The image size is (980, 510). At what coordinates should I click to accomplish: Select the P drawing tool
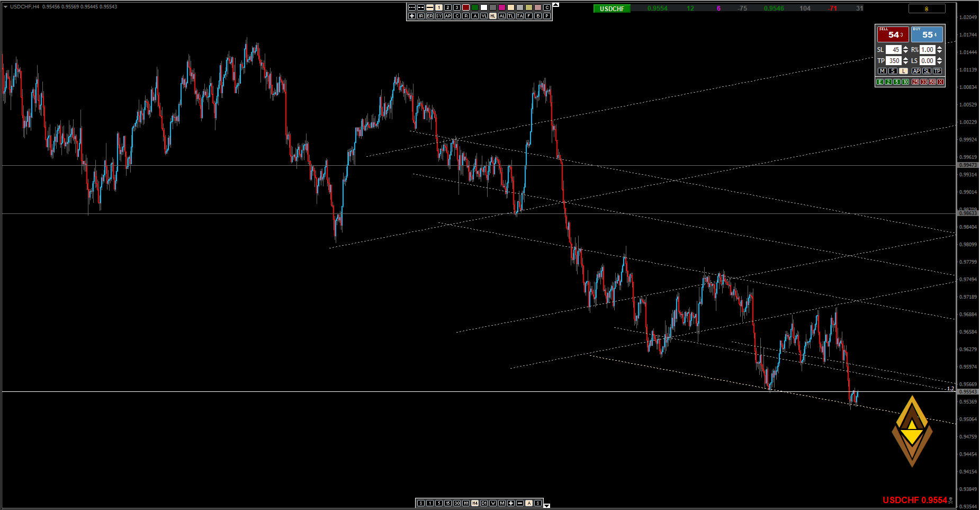[547, 16]
